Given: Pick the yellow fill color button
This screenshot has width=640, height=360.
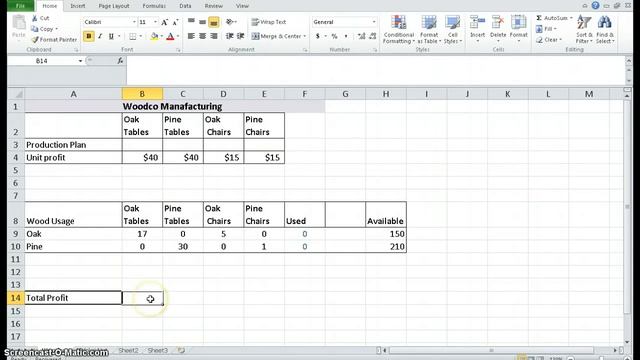Looking at the screenshot, I should [154, 37].
